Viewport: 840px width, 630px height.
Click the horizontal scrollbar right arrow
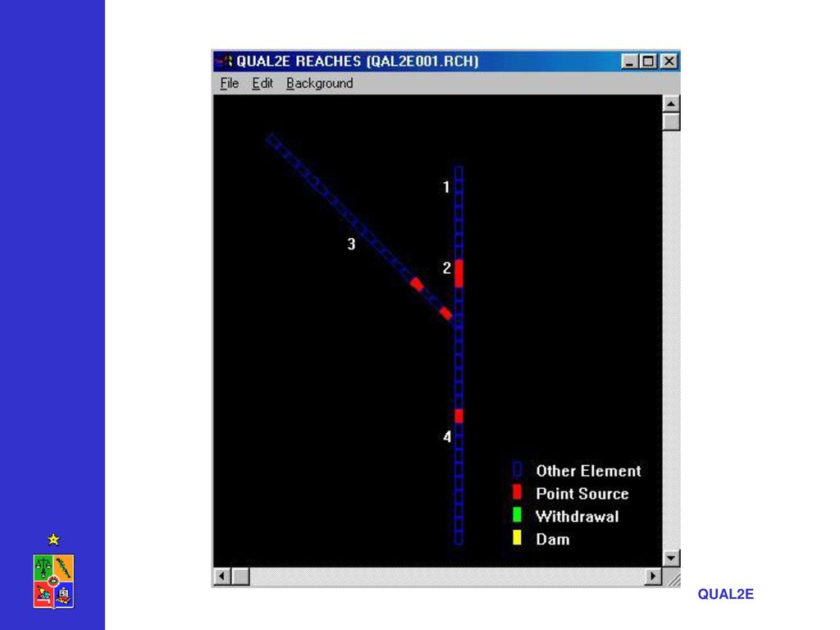point(652,577)
